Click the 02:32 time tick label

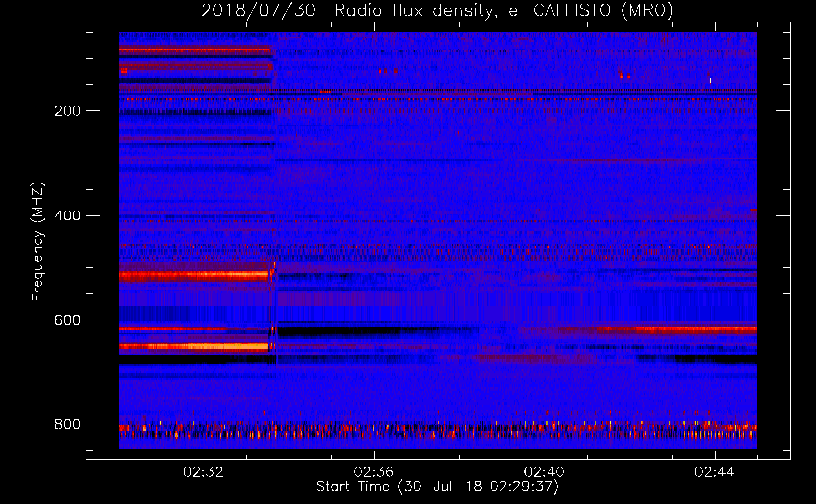click(x=203, y=472)
